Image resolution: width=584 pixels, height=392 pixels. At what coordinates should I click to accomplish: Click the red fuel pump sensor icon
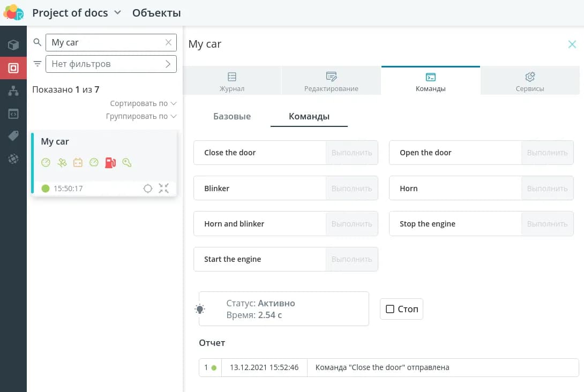coord(110,162)
